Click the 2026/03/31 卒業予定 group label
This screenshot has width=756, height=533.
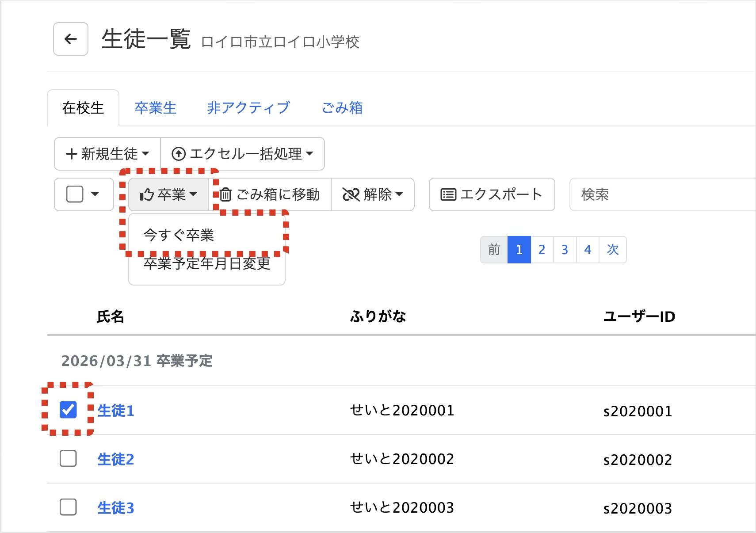(137, 361)
